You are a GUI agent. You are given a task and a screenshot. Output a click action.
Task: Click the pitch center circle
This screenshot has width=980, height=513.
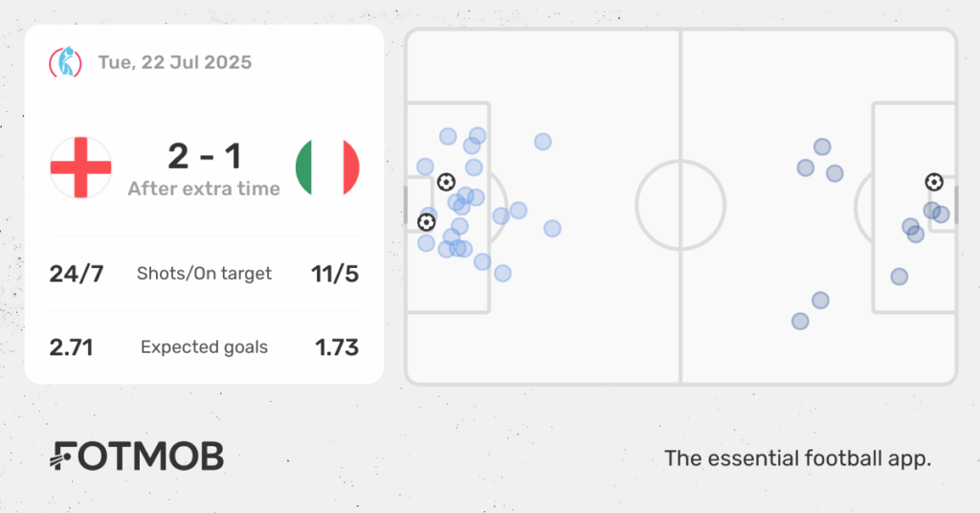click(x=680, y=205)
